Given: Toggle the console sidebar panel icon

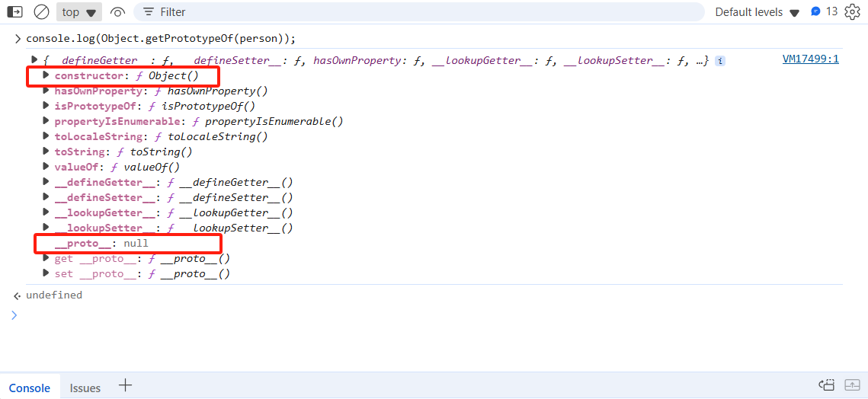Looking at the screenshot, I should tap(14, 12).
